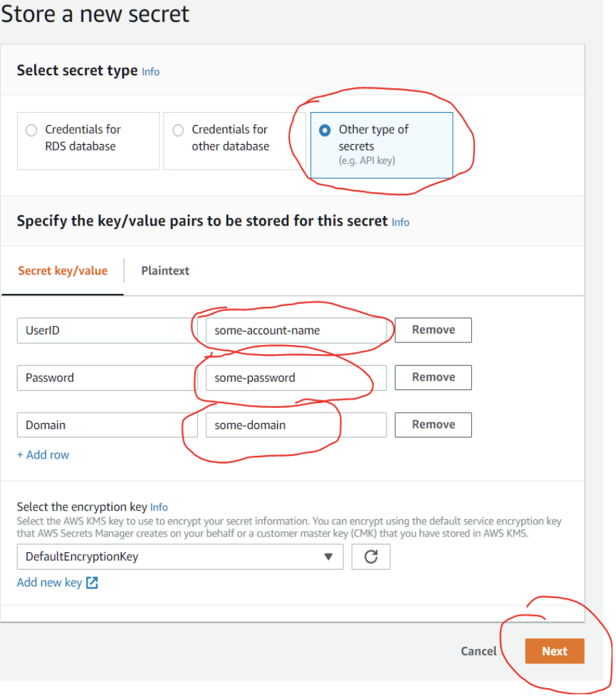Switch to the Plaintext tab

coord(165,271)
